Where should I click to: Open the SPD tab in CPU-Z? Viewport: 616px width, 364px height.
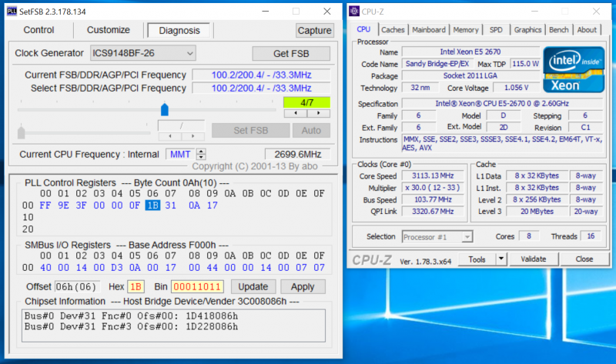click(496, 30)
